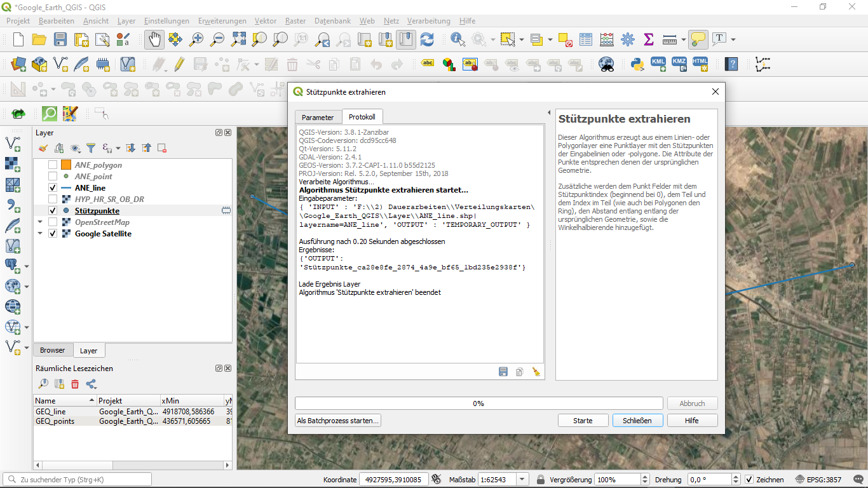
Task: Click the Save Project icon
Action: pos(60,39)
